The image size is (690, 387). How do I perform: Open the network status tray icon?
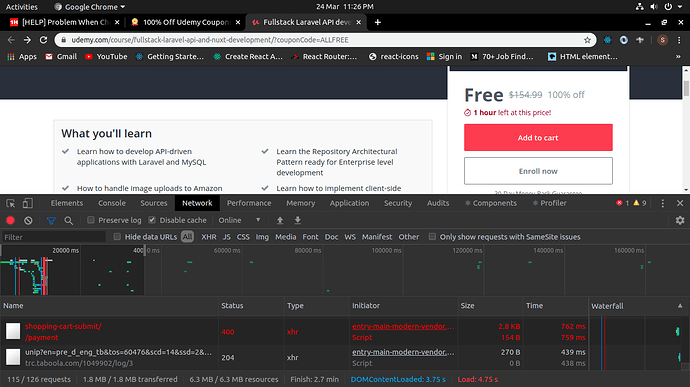[x=639, y=7]
